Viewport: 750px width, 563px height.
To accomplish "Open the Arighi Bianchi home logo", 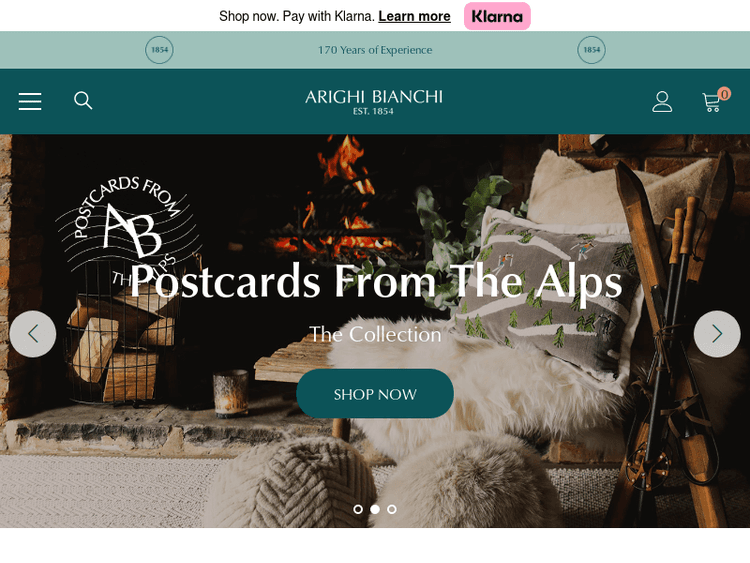I will (x=374, y=102).
